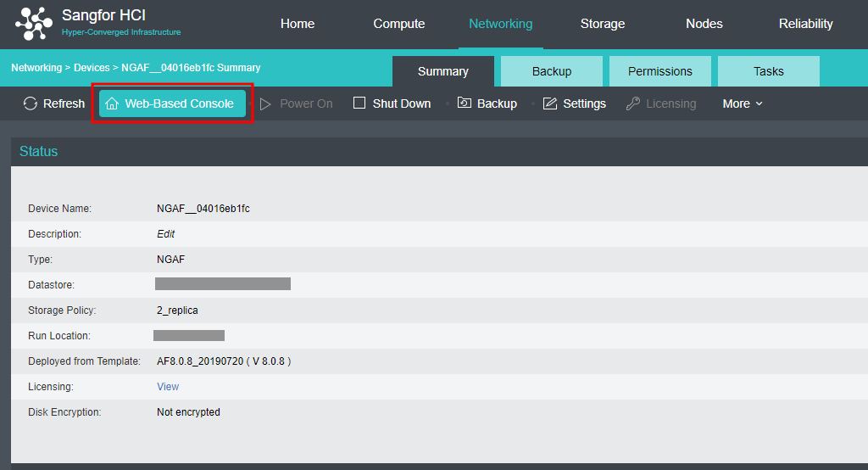Click the Status section header
Viewport: 868px width, 470px height.
pyautogui.click(x=38, y=151)
